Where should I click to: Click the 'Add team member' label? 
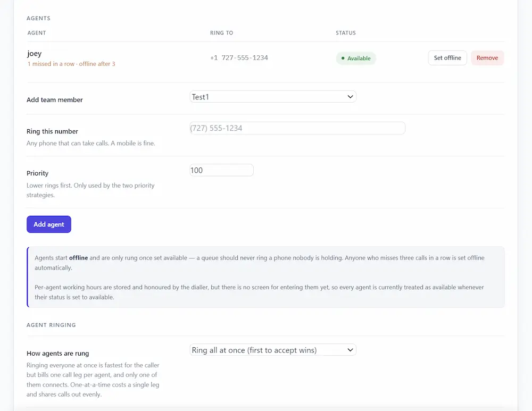55,100
